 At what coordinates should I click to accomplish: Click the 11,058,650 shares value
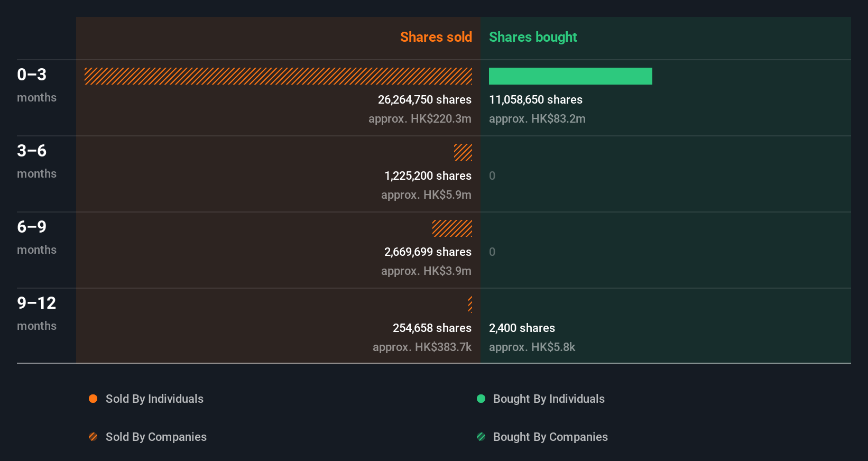tap(535, 99)
